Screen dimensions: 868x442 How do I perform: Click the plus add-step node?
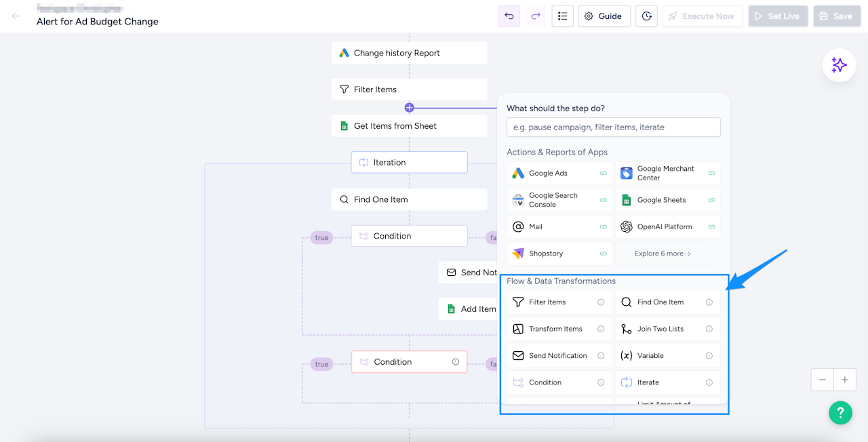(x=409, y=107)
